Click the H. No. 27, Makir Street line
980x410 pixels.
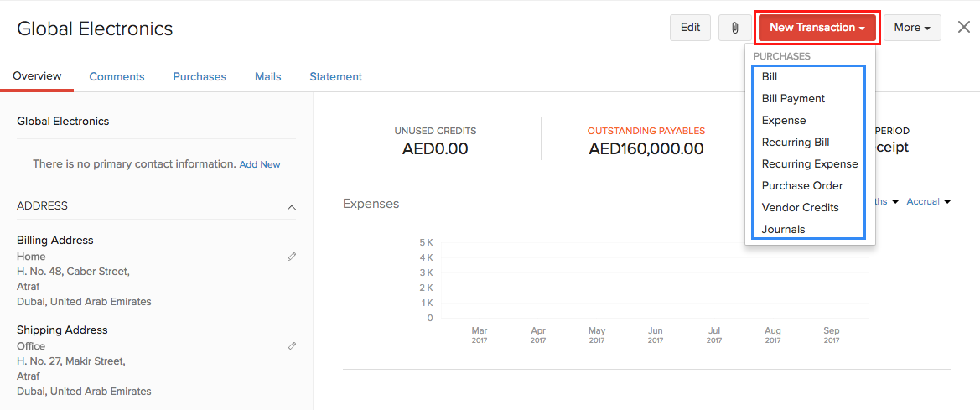(70, 361)
